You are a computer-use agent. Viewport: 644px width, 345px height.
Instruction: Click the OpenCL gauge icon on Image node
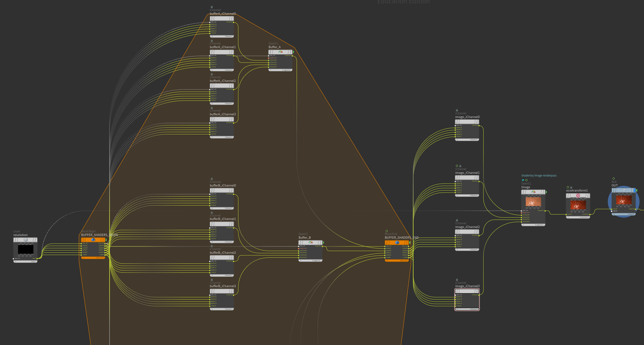[x=533, y=192]
